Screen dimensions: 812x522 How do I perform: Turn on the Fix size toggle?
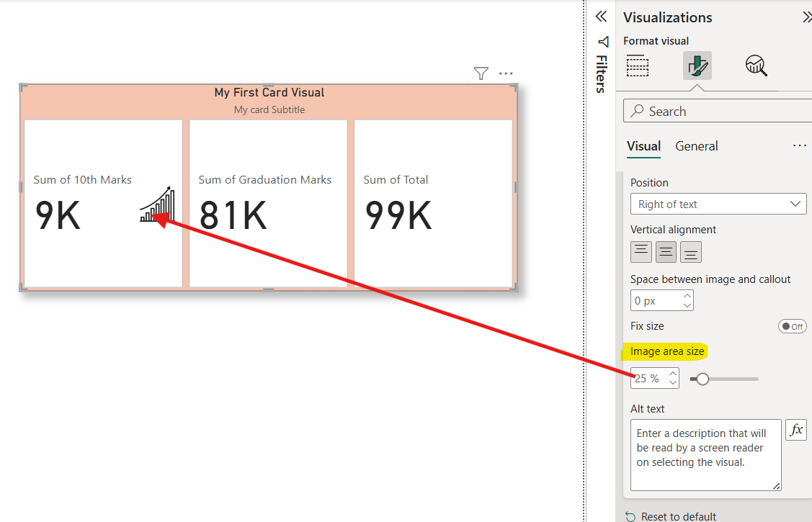(x=793, y=326)
